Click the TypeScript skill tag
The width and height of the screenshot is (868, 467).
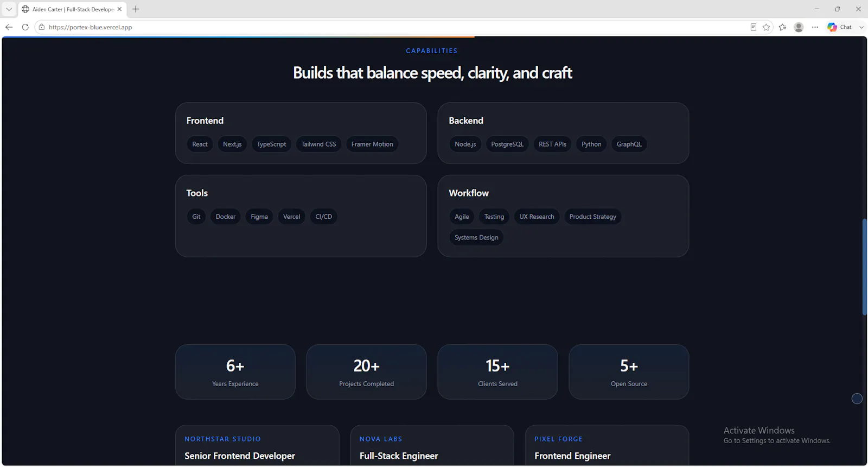click(x=271, y=144)
